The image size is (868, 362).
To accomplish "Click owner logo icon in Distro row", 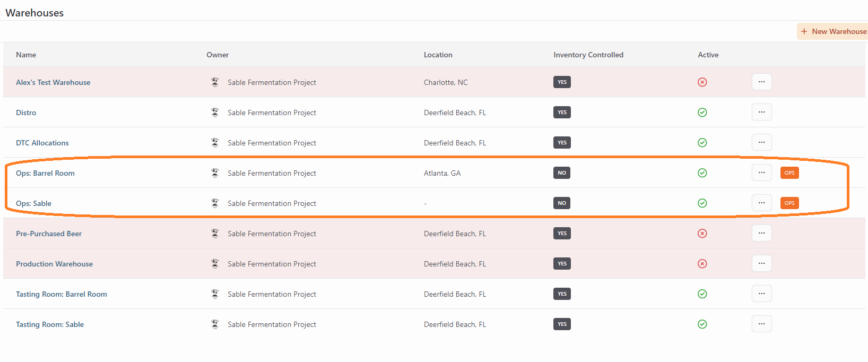I will point(215,112).
